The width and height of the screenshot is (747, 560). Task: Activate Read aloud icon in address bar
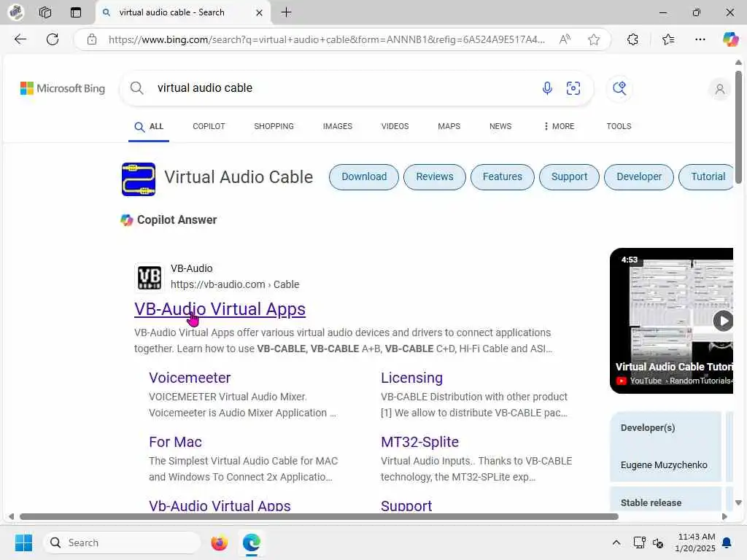565,39
